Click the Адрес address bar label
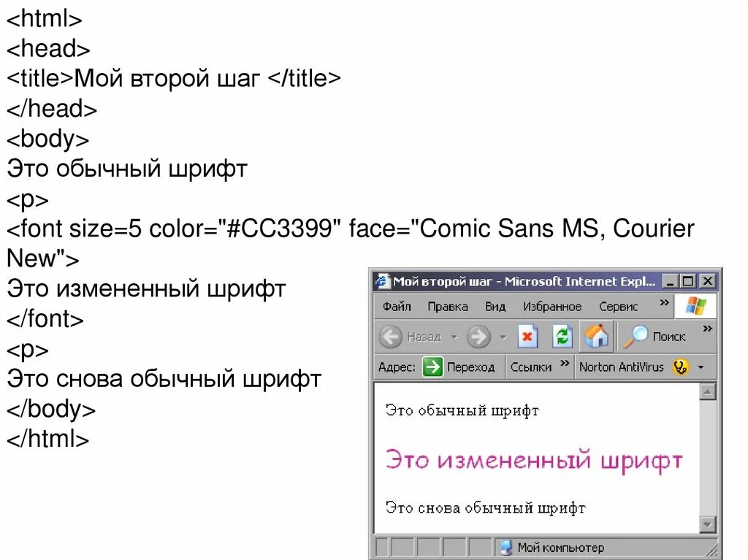 click(x=397, y=367)
